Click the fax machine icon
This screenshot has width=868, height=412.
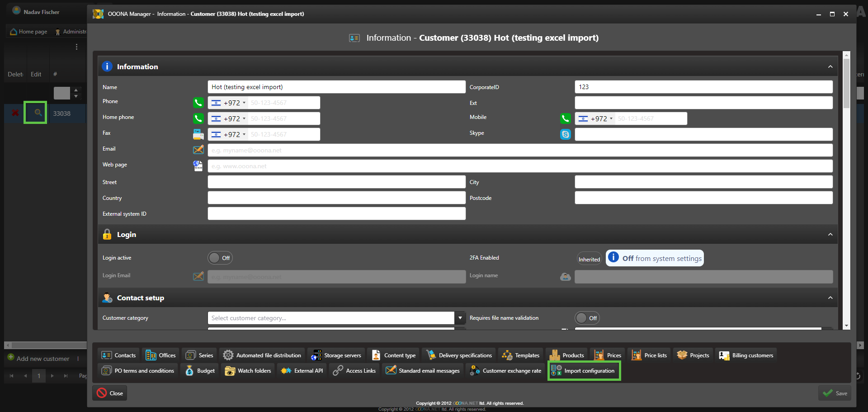[198, 134]
